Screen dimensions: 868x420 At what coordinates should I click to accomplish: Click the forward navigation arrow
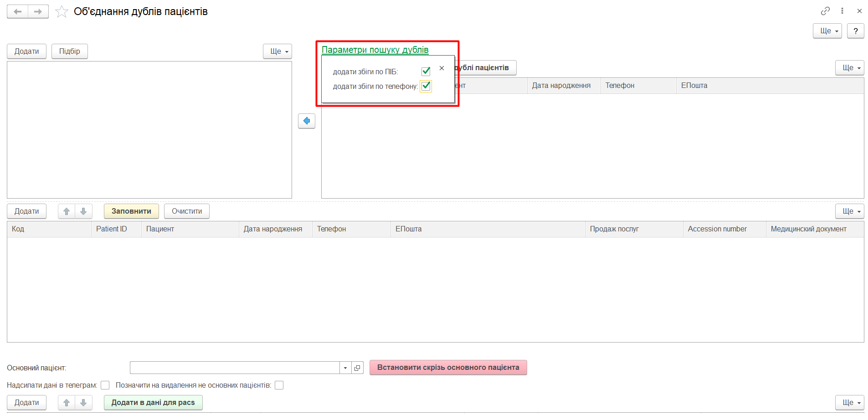[x=38, y=11]
